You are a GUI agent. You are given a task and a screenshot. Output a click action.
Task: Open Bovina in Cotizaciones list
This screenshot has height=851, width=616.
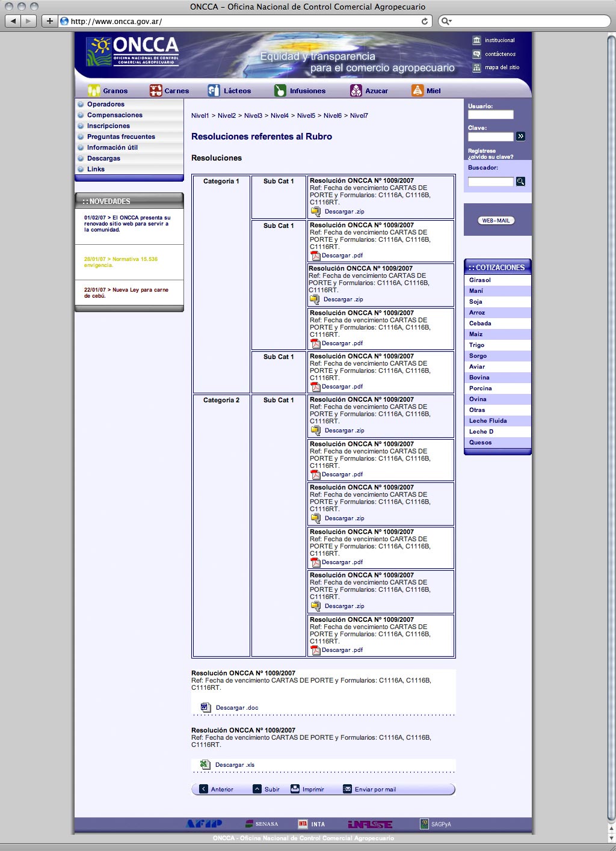(497, 377)
